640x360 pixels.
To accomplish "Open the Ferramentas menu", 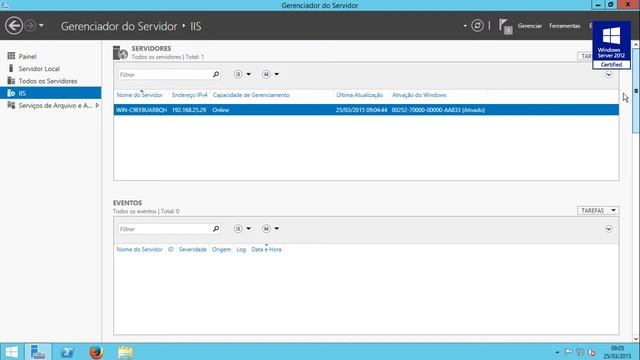I will click(x=564, y=26).
